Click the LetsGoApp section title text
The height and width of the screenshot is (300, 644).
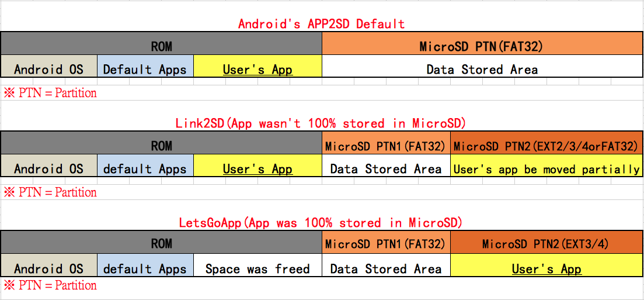(x=321, y=223)
